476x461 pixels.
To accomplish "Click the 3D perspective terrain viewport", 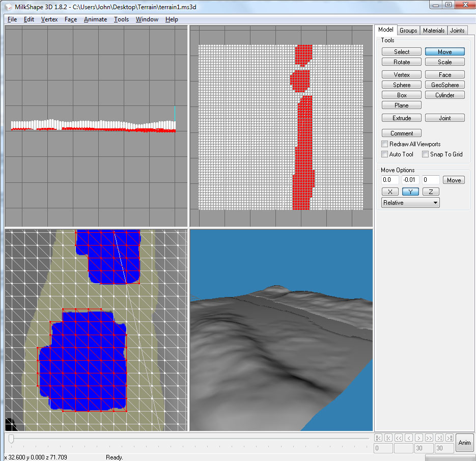I will coord(281,330).
